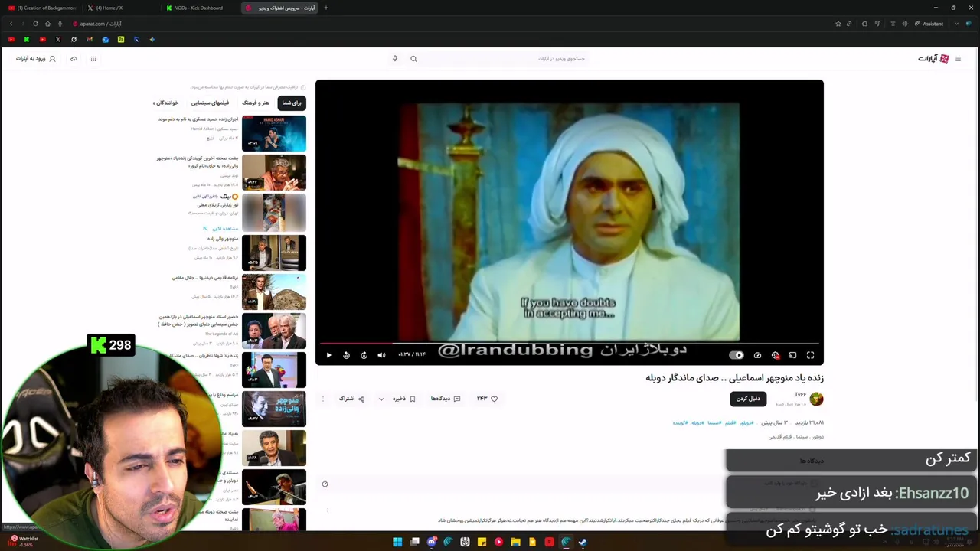Start voice search with microphone icon

pyautogui.click(x=395, y=58)
